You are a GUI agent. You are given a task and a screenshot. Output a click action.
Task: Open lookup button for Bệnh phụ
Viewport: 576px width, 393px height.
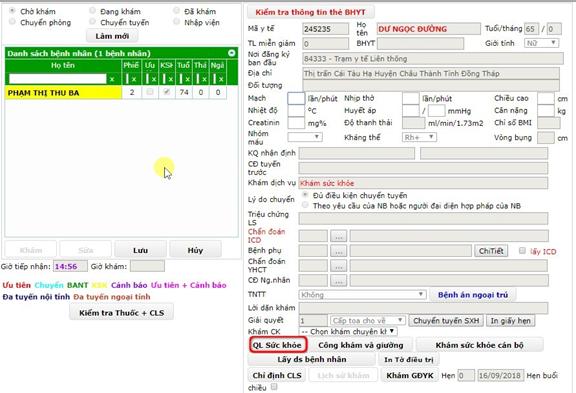coord(338,251)
